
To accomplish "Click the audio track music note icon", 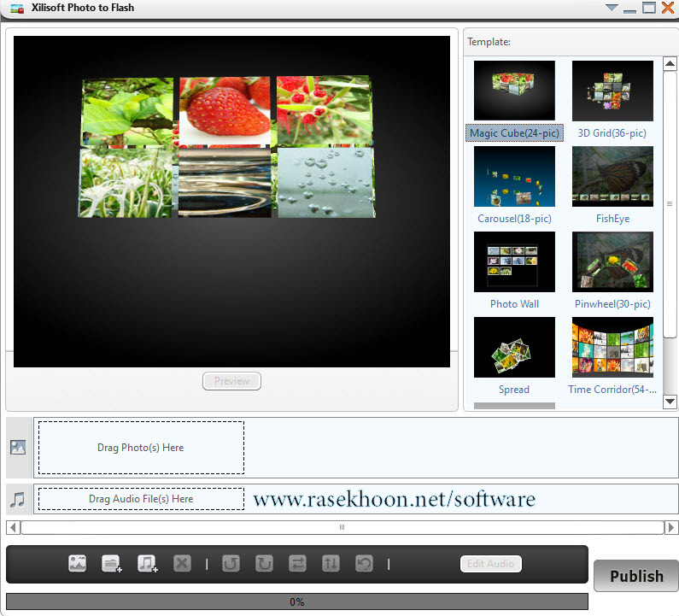I will (x=18, y=500).
